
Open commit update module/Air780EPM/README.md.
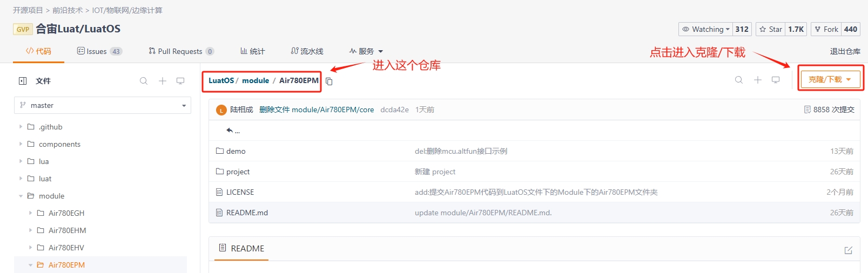click(483, 213)
